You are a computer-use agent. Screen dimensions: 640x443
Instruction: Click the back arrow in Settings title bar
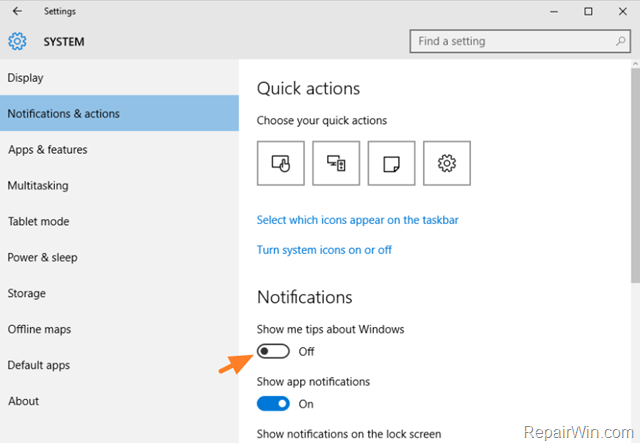[x=17, y=11]
